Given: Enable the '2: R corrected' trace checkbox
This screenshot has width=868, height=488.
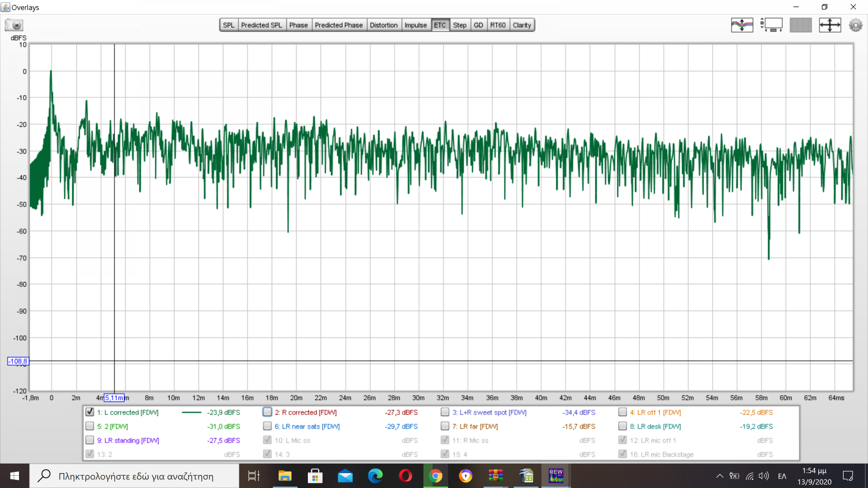Looking at the screenshot, I should [267, 412].
